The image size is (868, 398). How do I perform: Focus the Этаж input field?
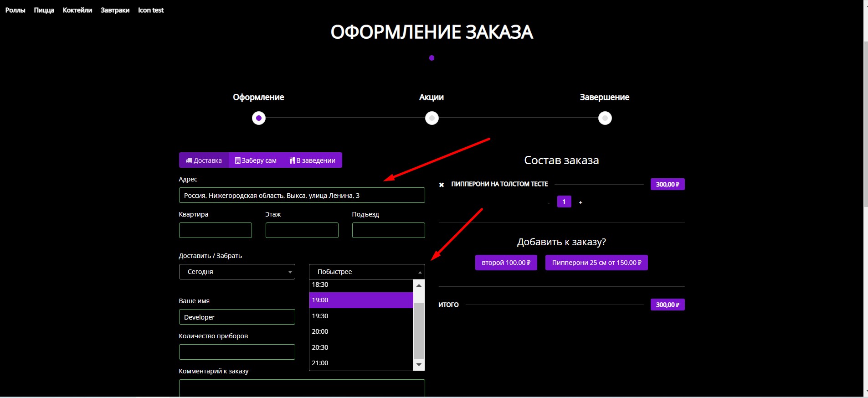pyautogui.click(x=302, y=230)
